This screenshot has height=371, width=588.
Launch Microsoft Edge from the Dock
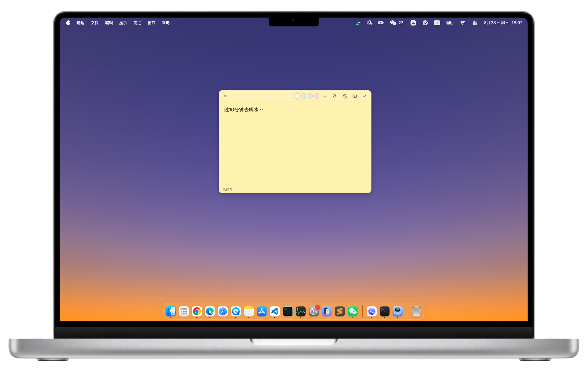coord(210,311)
